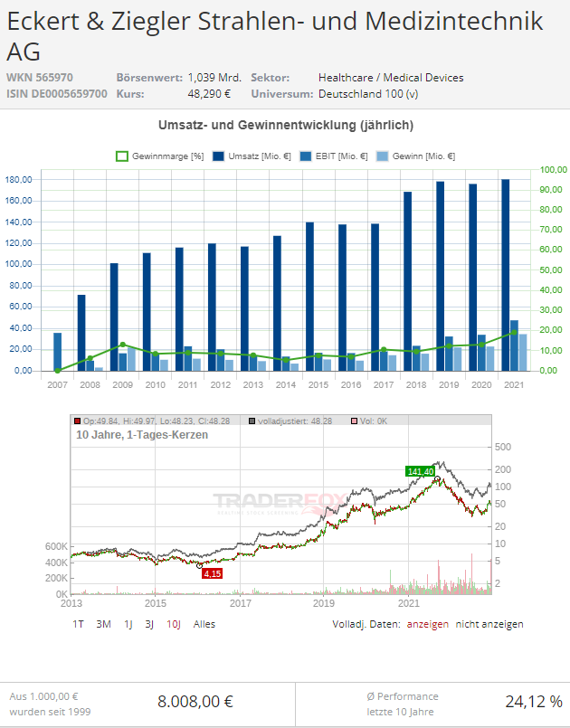The width and height of the screenshot is (570, 728).
Task: Click 'anzeigen' for Volladj. Daten
Action: (428, 624)
